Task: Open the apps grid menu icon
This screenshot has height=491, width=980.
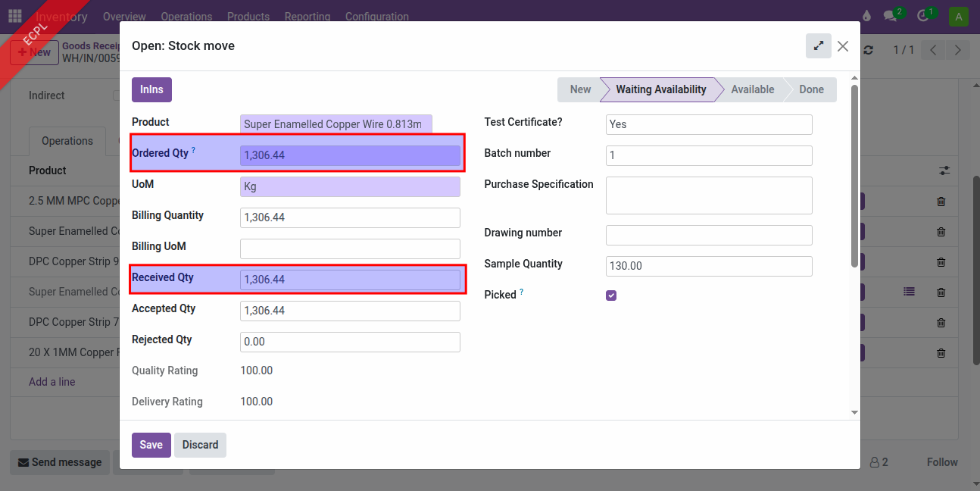Action: point(15,16)
